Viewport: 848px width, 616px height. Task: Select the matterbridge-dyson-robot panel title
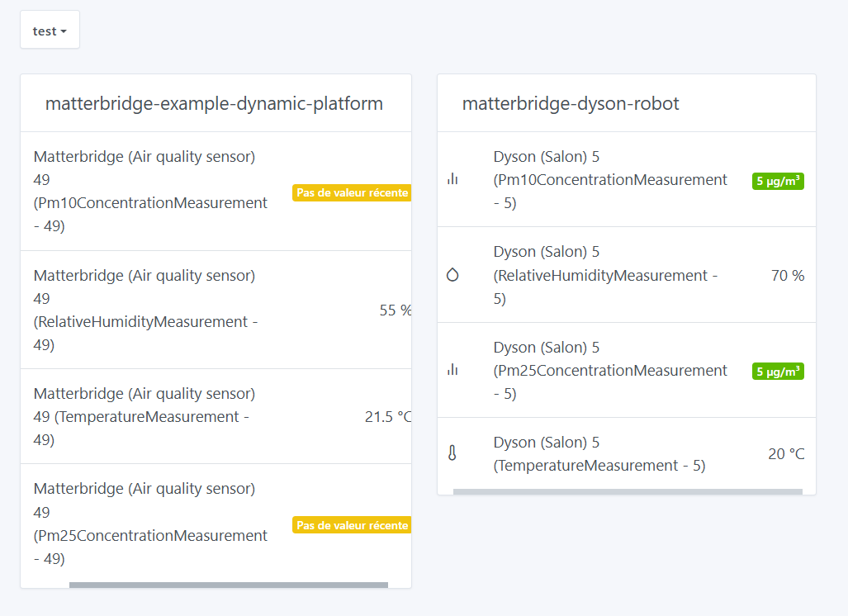[x=571, y=103]
